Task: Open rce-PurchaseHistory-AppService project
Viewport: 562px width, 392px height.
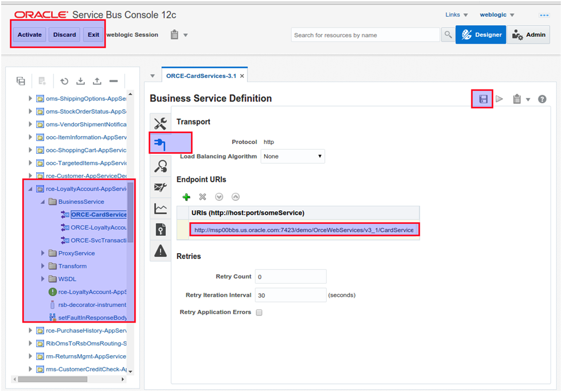Action: pyautogui.click(x=86, y=331)
